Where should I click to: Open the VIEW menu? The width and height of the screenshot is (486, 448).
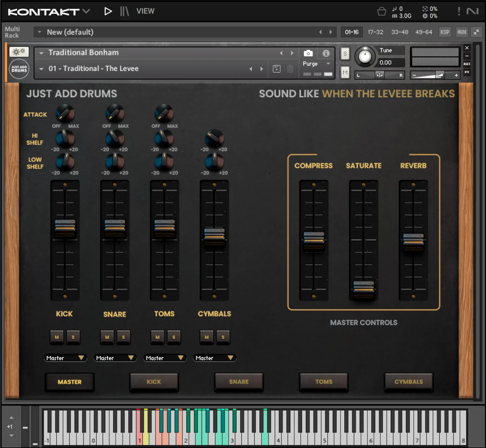tap(145, 11)
